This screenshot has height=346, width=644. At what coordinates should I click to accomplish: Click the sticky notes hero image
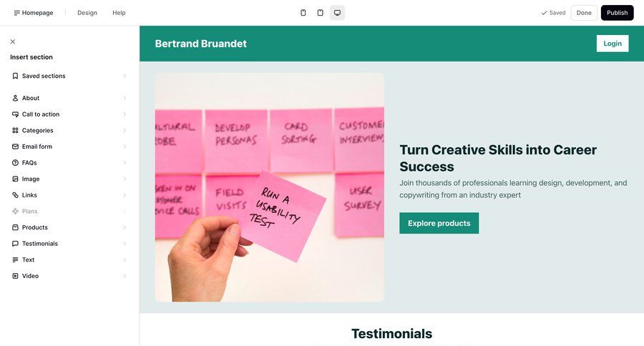tap(269, 187)
